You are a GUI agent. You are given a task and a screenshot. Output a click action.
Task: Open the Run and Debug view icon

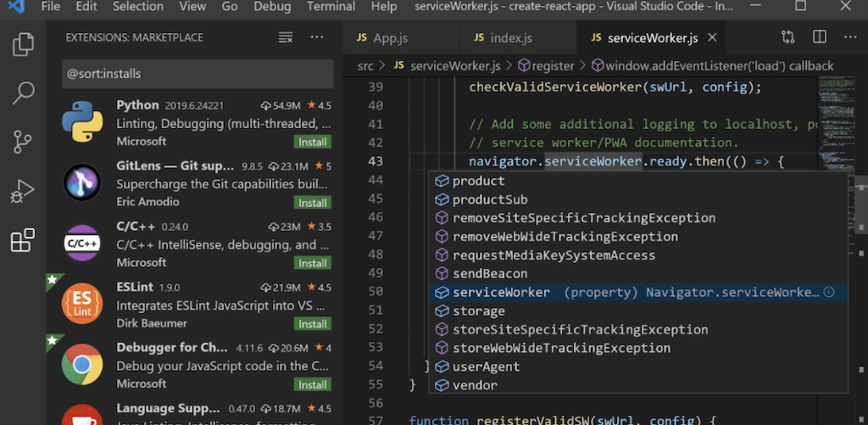23,192
